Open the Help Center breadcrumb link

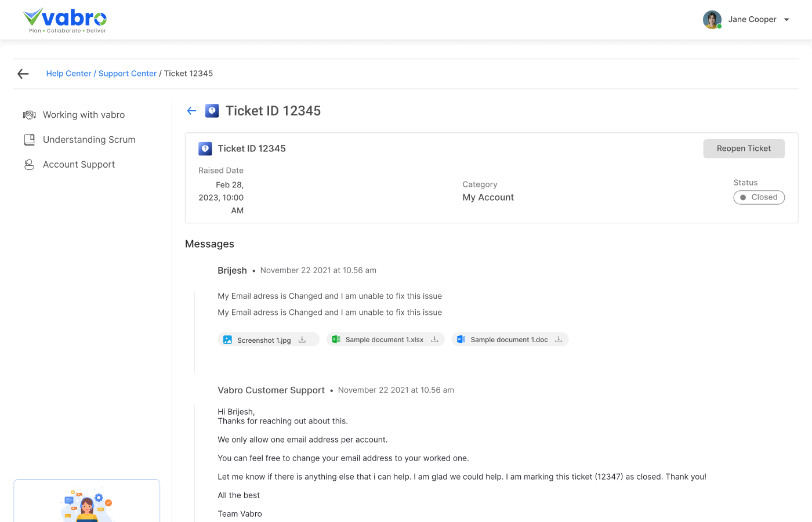[x=68, y=73]
